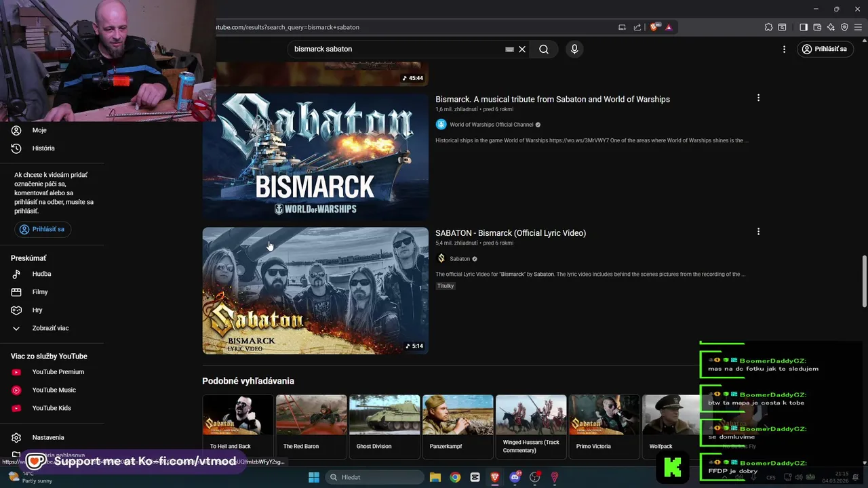Open tab search icon in browser toolbar
The width and height of the screenshot is (868, 488).
click(x=782, y=27)
